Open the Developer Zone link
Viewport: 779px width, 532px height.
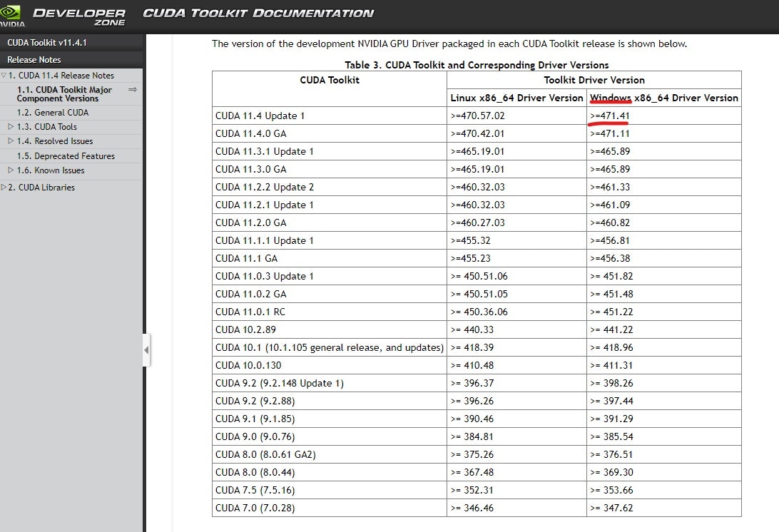point(79,16)
